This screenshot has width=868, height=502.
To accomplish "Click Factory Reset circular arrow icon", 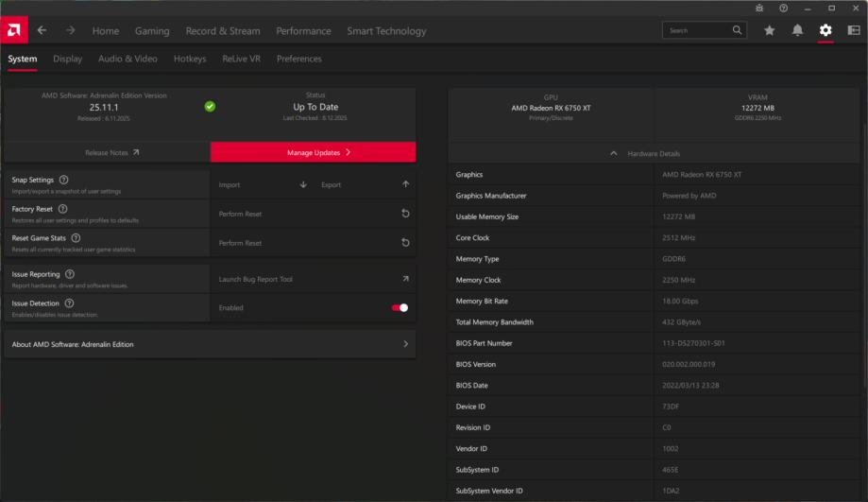I will (405, 214).
